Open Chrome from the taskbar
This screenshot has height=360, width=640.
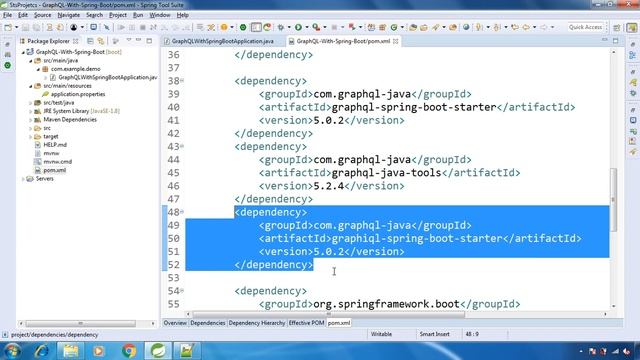(129, 351)
